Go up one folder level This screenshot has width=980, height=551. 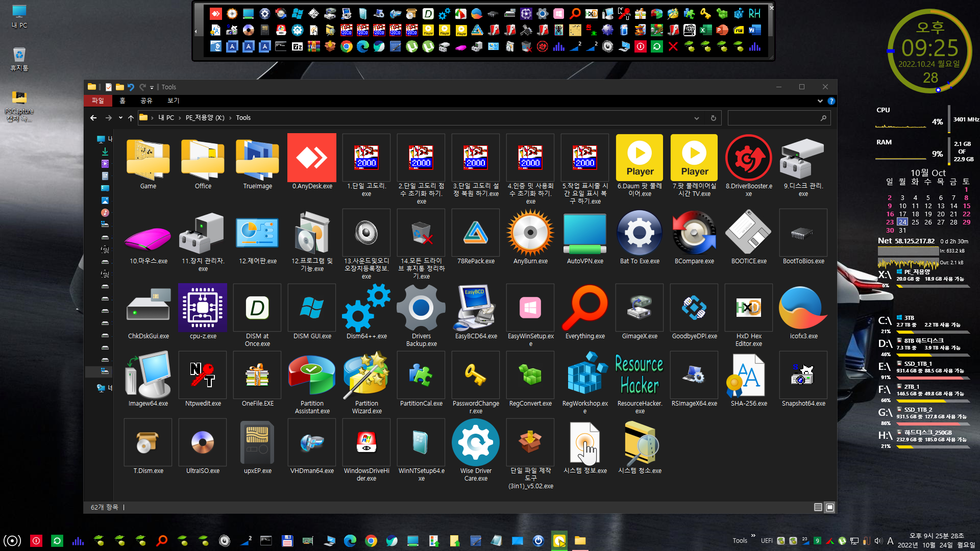(x=131, y=118)
